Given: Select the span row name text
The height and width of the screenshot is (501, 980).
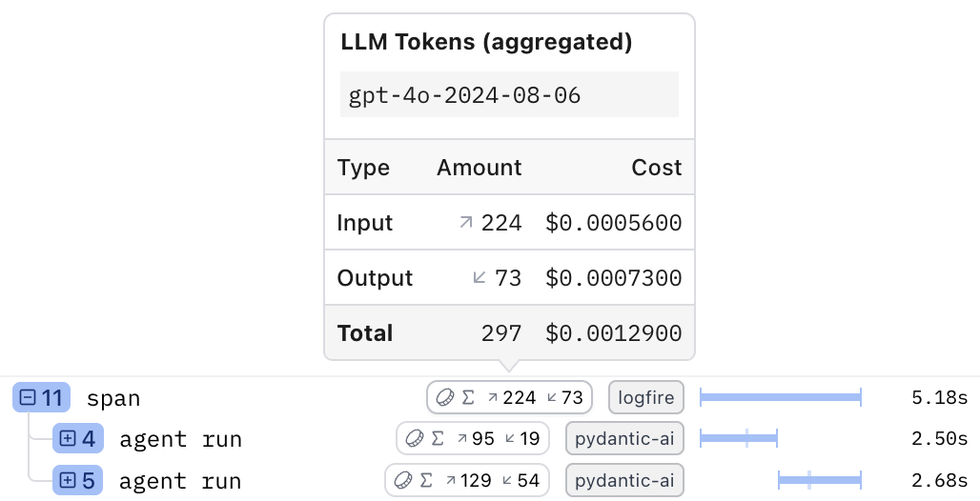Looking at the screenshot, I should [113, 398].
